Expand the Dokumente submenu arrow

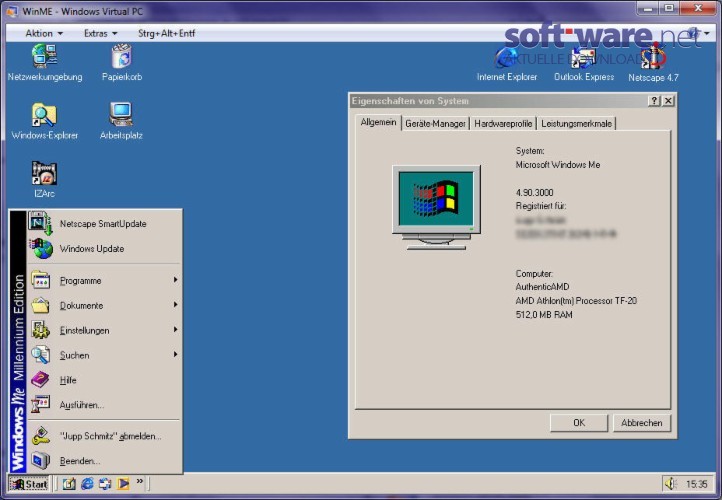(175, 305)
